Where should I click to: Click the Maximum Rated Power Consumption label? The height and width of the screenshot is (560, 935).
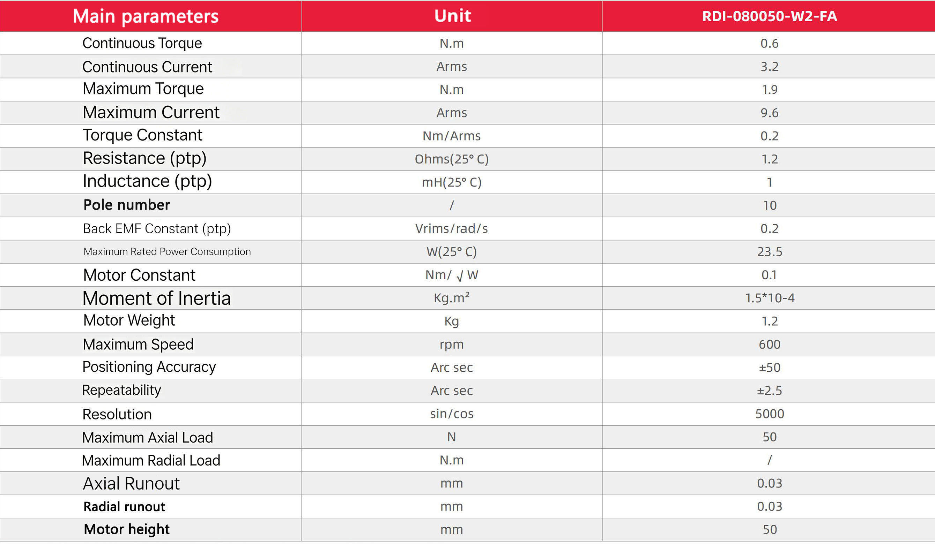[167, 252]
